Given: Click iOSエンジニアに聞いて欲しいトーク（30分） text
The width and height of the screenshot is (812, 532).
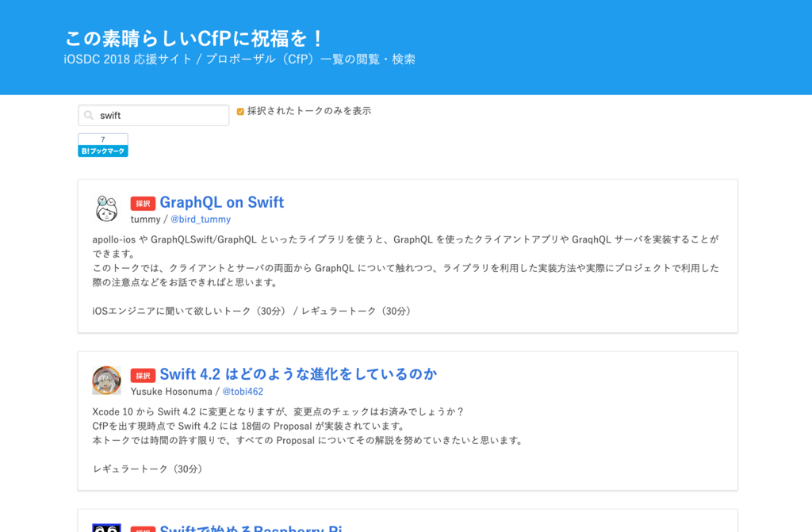Looking at the screenshot, I should [x=190, y=311].
